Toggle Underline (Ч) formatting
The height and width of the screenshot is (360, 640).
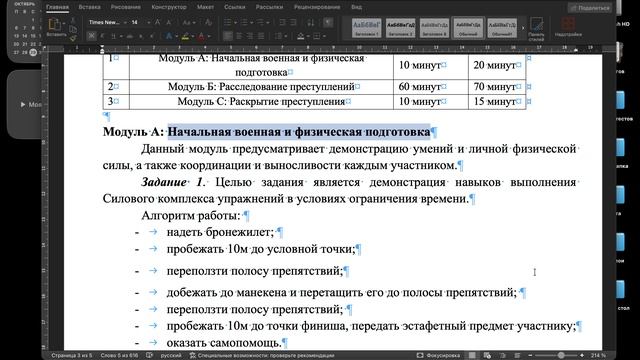coord(113,36)
